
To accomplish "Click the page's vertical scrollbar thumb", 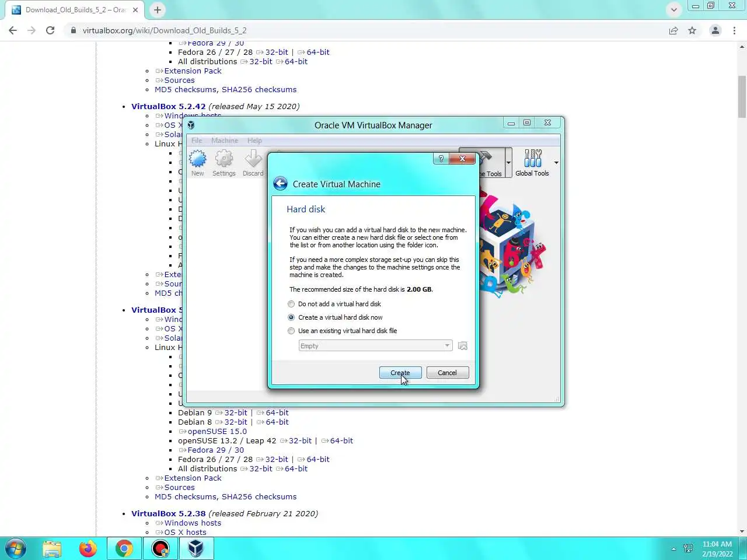I will (x=742, y=97).
